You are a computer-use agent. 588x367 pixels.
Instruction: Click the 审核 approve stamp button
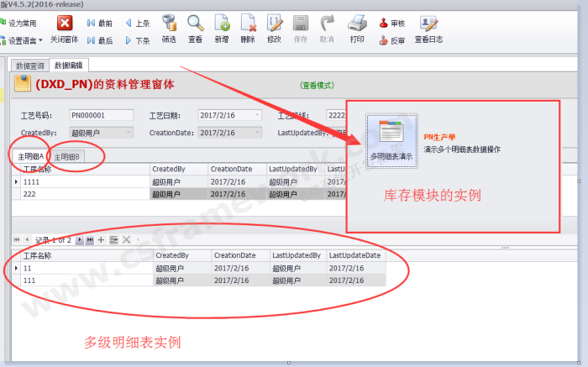tap(391, 24)
